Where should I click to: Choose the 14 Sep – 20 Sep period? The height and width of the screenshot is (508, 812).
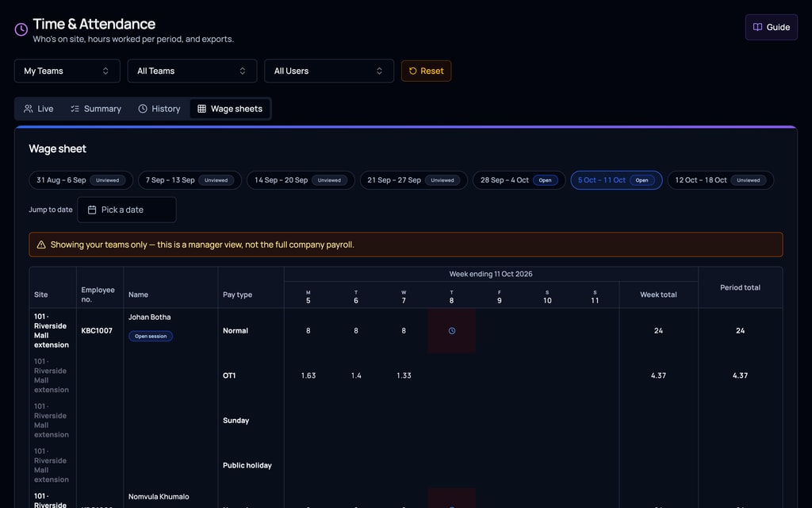(x=301, y=180)
